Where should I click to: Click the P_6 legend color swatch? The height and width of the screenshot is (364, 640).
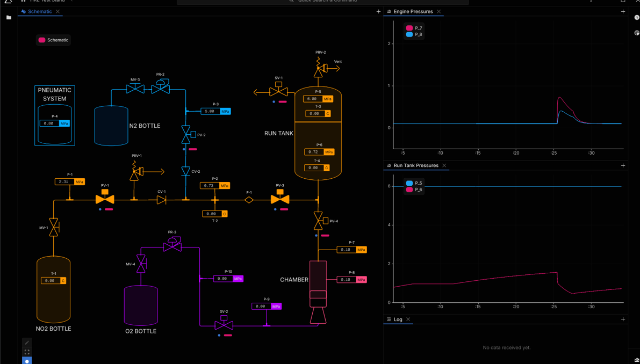point(409,190)
